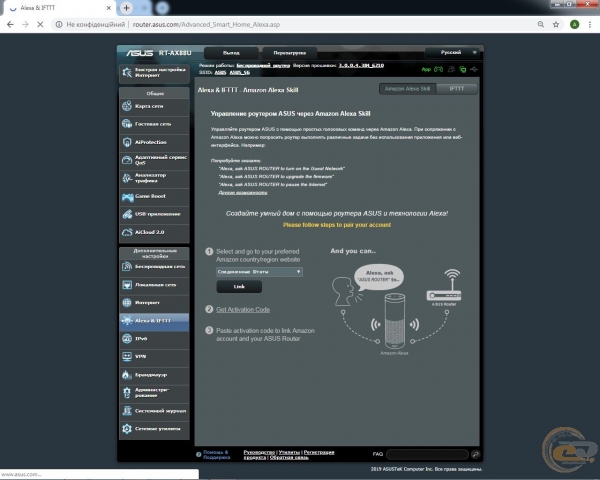Image resolution: width=600 pixels, height=480 pixels.
Task: Open AiProtection in the sidebar
Action: [154, 142]
